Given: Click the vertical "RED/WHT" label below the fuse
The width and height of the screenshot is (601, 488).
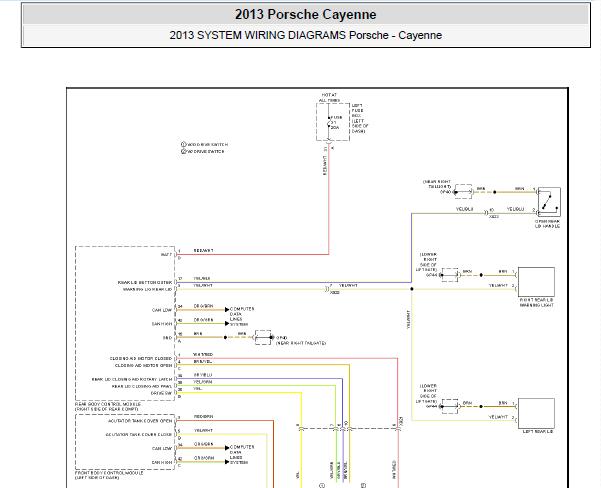Looking at the screenshot, I should pyautogui.click(x=325, y=166).
